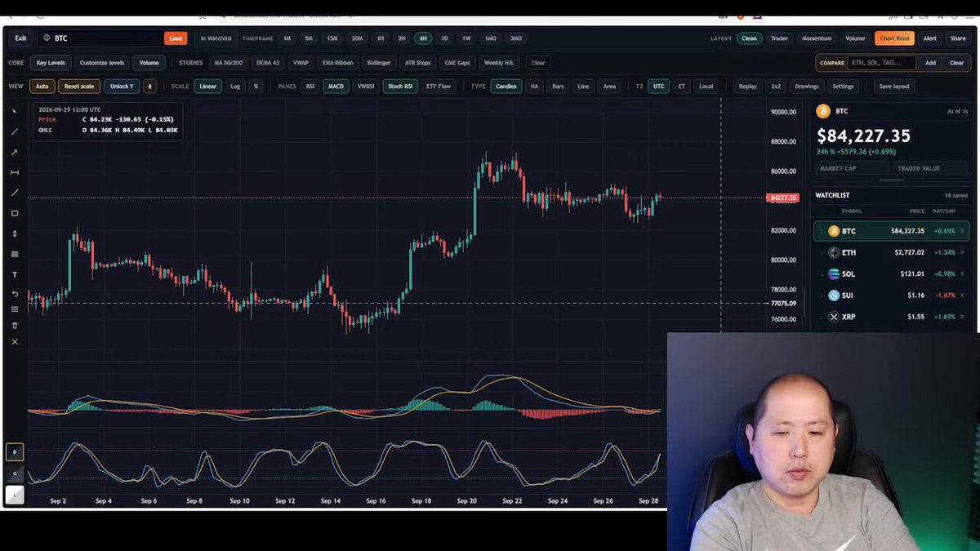Click the diamond icon beside Unlock Y
980x551 pixels.
149,86
